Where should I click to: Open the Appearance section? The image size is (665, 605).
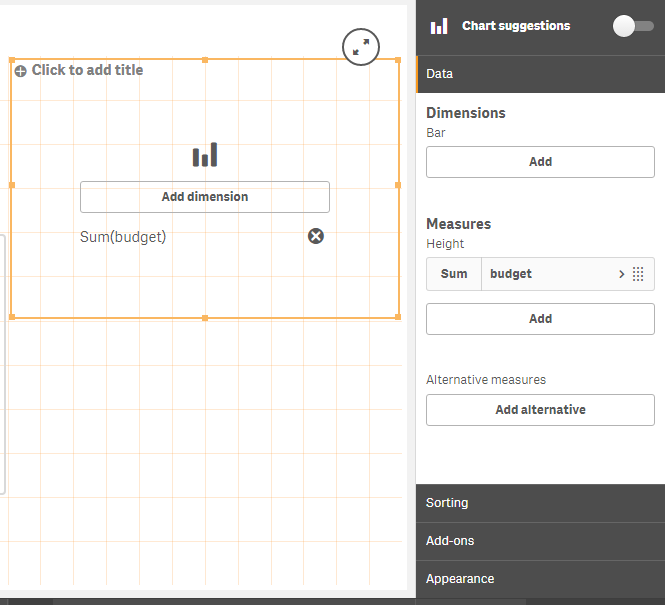(x=540, y=579)
